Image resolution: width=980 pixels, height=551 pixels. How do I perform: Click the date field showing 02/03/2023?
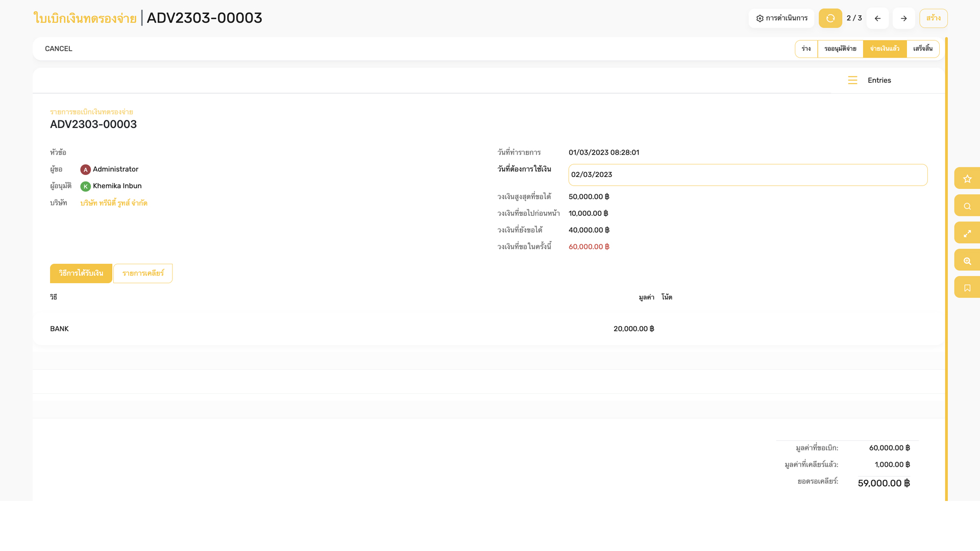click(747, 175)
